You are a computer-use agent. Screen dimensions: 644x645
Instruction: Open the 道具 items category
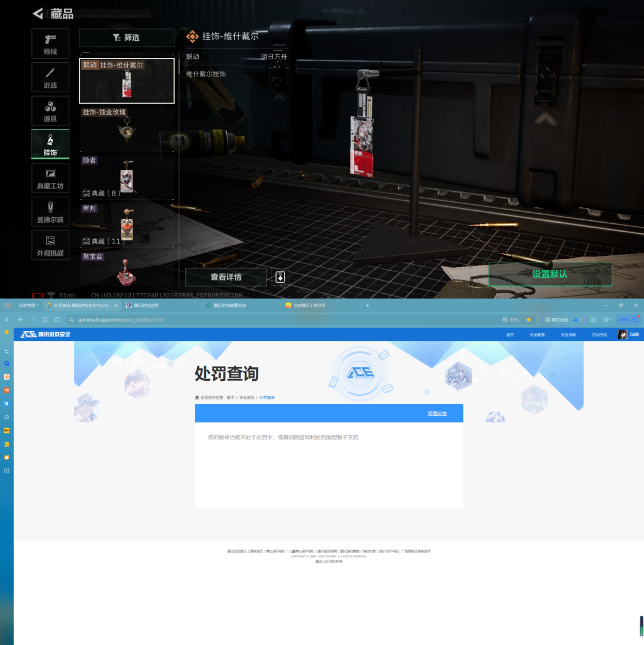pos(50,111)
